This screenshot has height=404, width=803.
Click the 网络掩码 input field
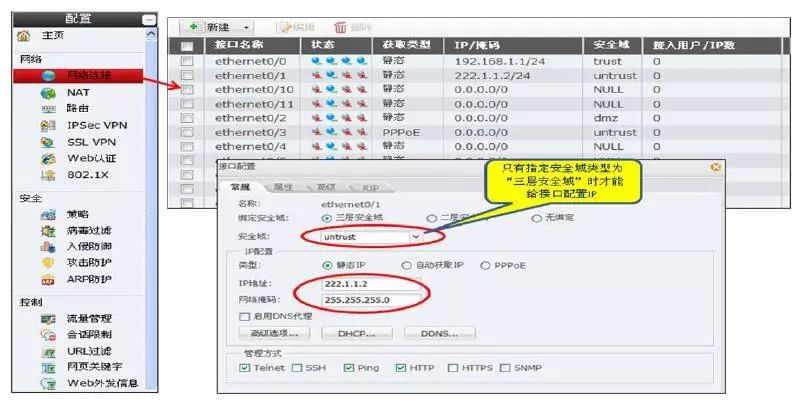[x=372, y=300]
